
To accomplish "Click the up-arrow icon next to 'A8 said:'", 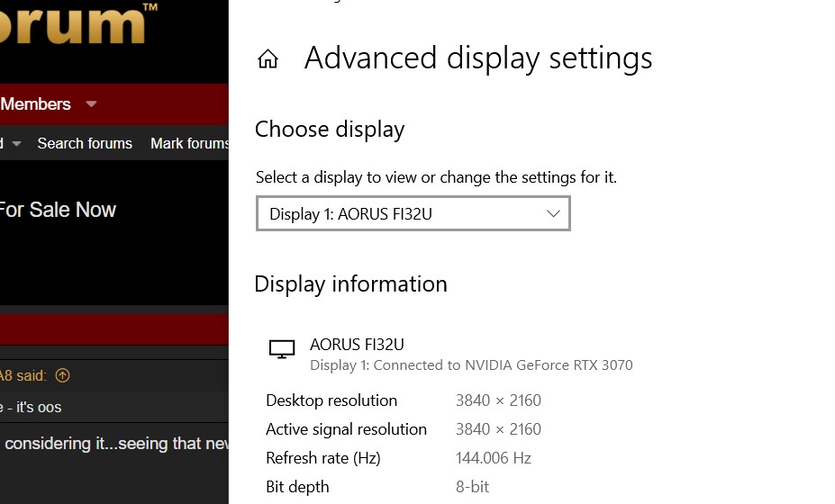I will (x=62, y=375).
